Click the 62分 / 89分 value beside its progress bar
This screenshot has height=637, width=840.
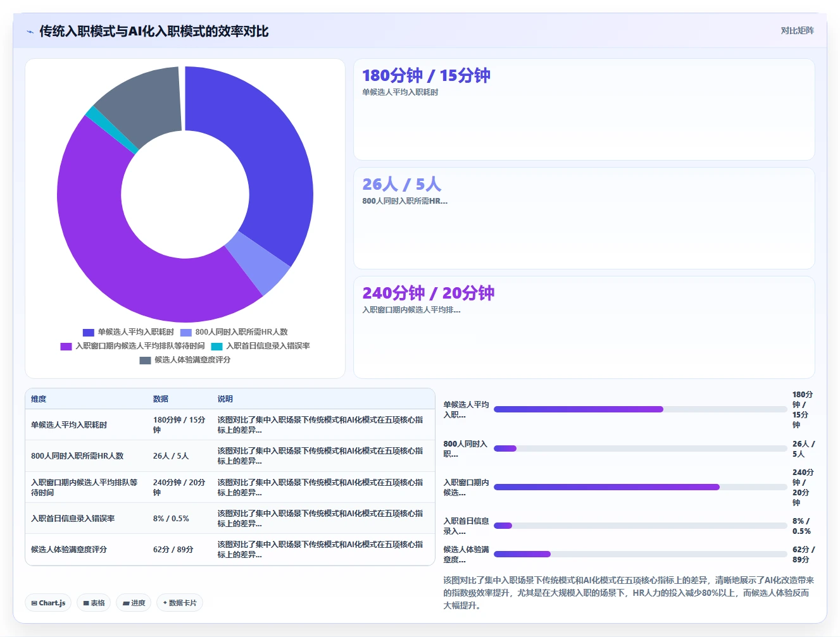coord(803,555)
